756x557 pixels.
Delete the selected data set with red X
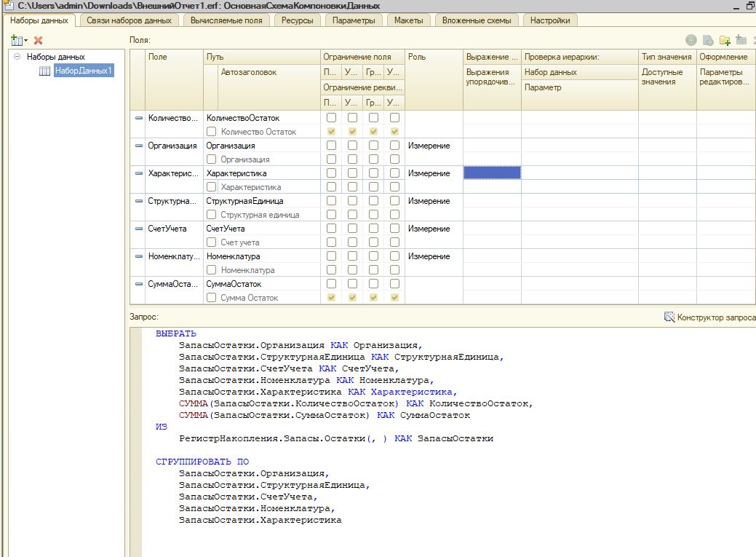point(38,41)
